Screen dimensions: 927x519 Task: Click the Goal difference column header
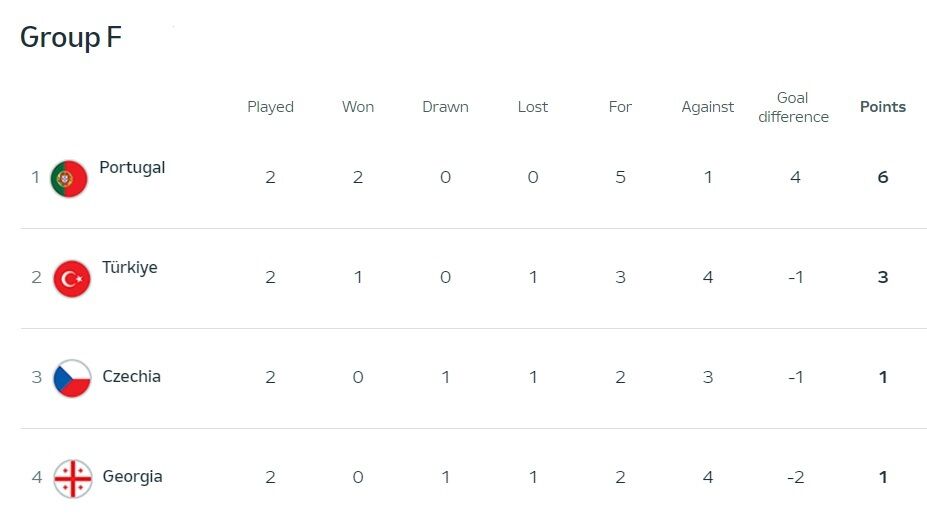pyautogui.click(x=793, y=107)
